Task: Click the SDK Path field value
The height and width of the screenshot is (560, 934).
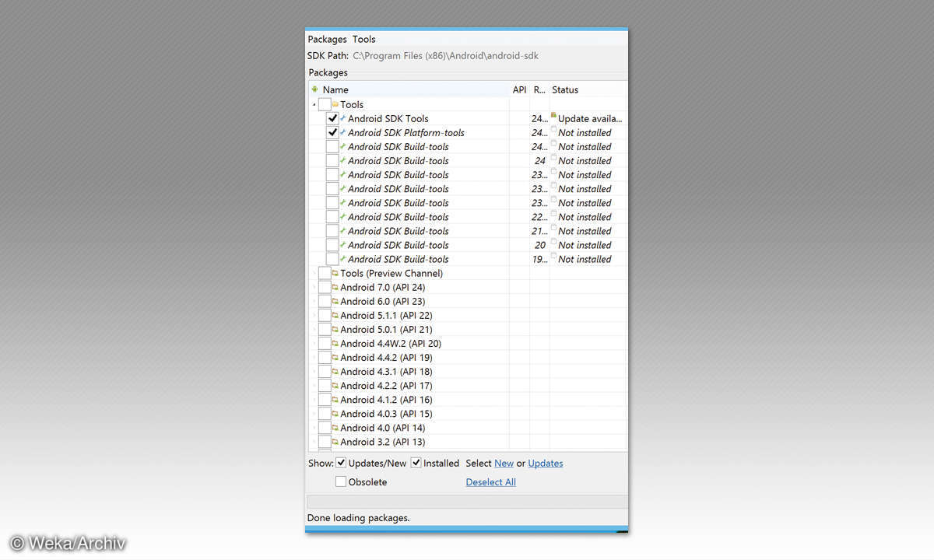Action: click(x=445, y=56)
